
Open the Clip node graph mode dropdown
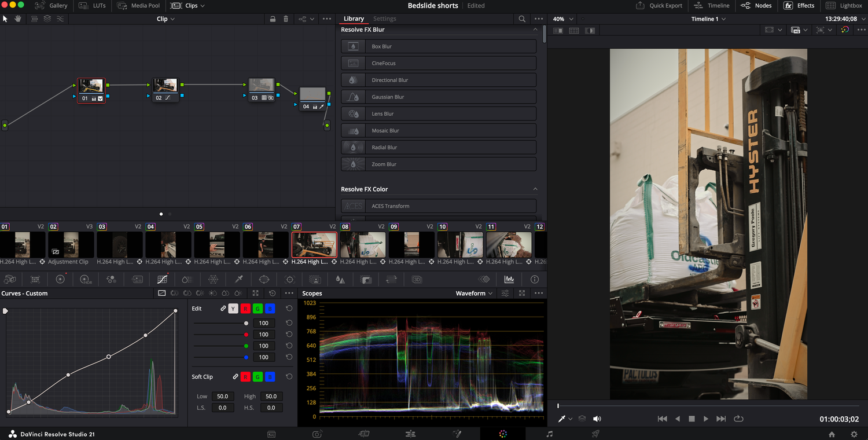tap(166, 19)
